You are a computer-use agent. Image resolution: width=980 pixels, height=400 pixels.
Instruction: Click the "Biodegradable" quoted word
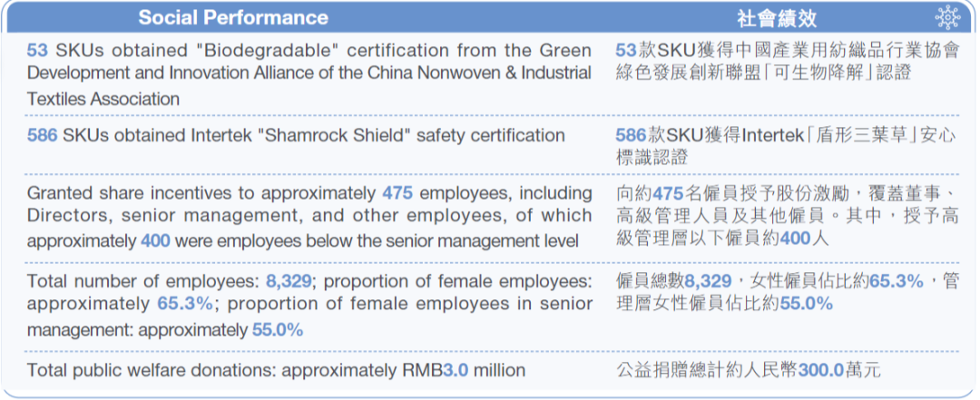(x=266, y=50)
